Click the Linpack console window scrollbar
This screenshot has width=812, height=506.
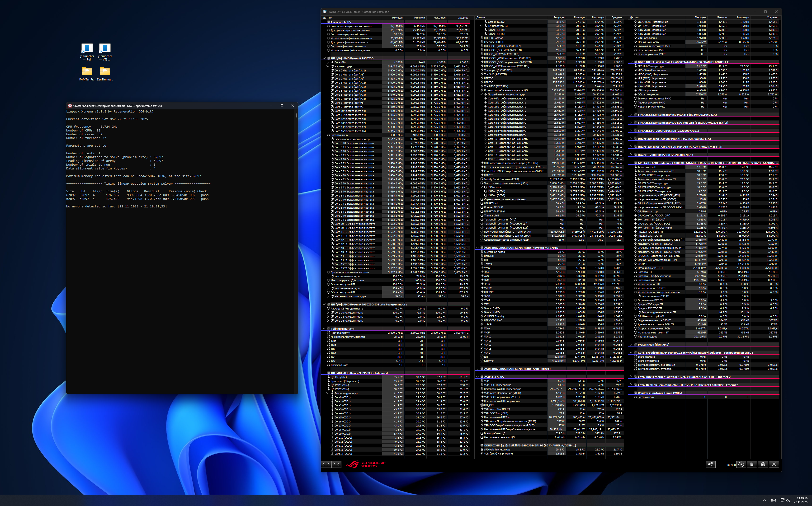[296, 115]
